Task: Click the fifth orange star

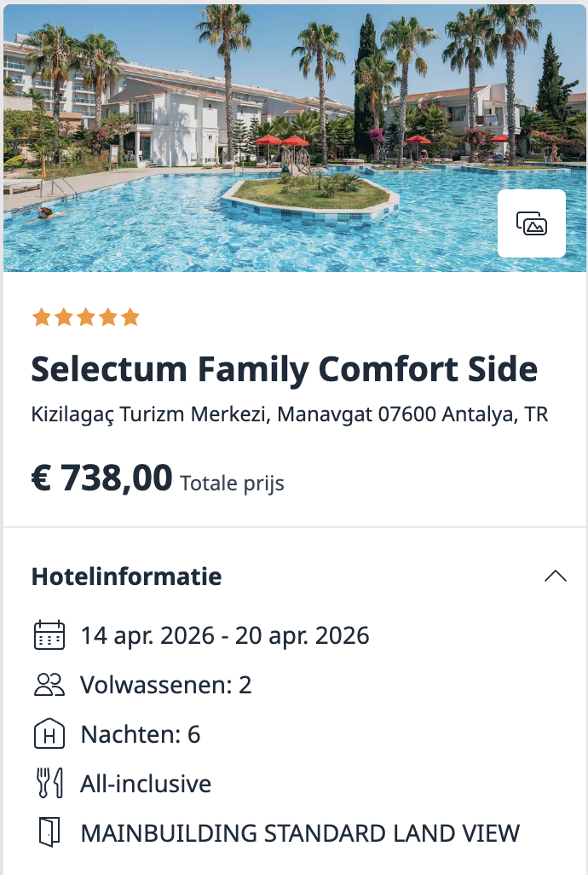Action: pos(130,316)
